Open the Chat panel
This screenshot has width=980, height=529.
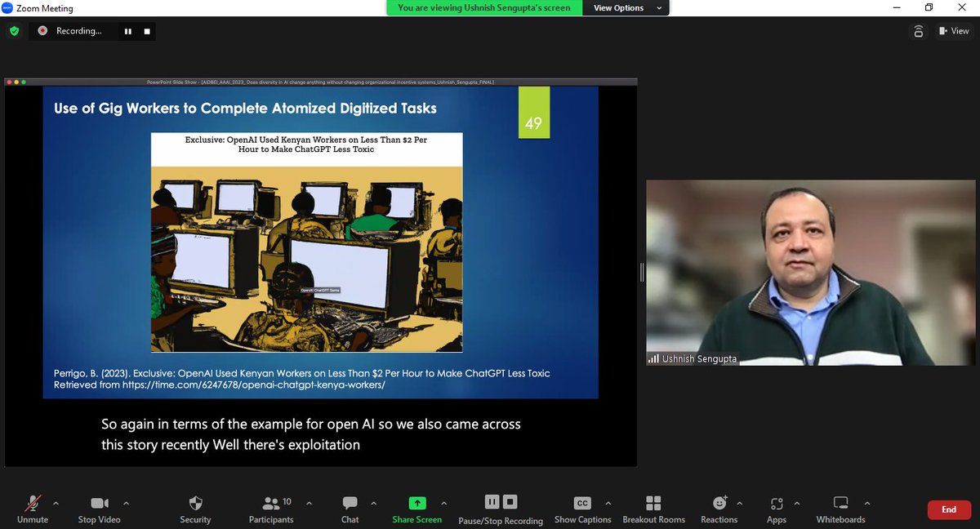coord(350,509)
